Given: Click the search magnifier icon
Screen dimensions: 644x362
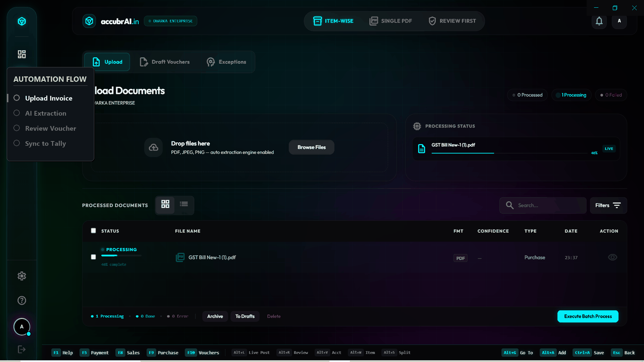Looking at the screenshot, I should click(x=509, y=205).
